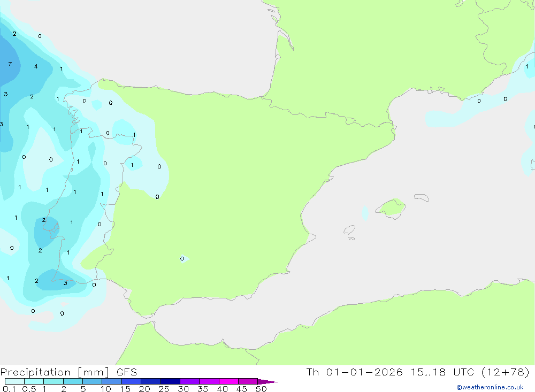Screen dimensions: 535x392
Task: Click the 'GFS' model label
Action: tap(127, 372)
